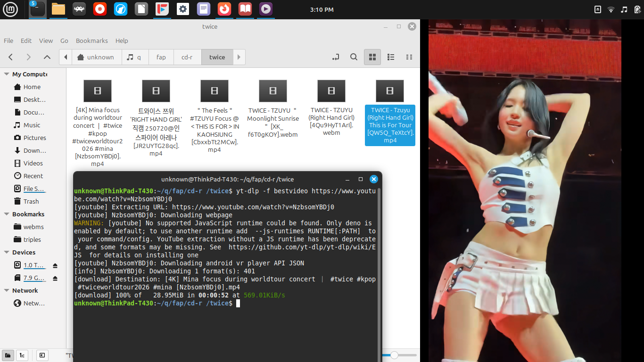The width and height of the screenshot is (644, 362).
Task: Adjust the icon zoom slider
Action: [x=394, y=355]
